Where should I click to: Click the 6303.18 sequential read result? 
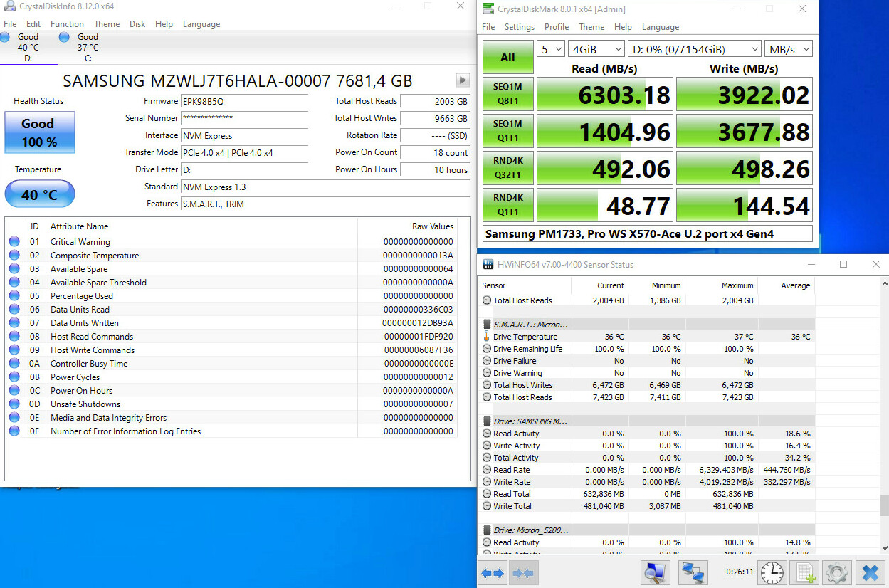(x=604, y=95)
